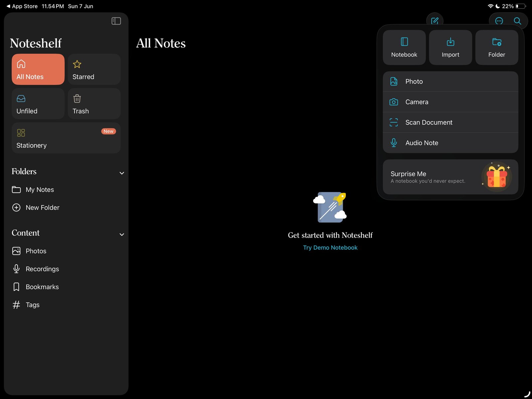532x399 pixels.
Task: Click the Content section heading
Action: tap(26, 233)
